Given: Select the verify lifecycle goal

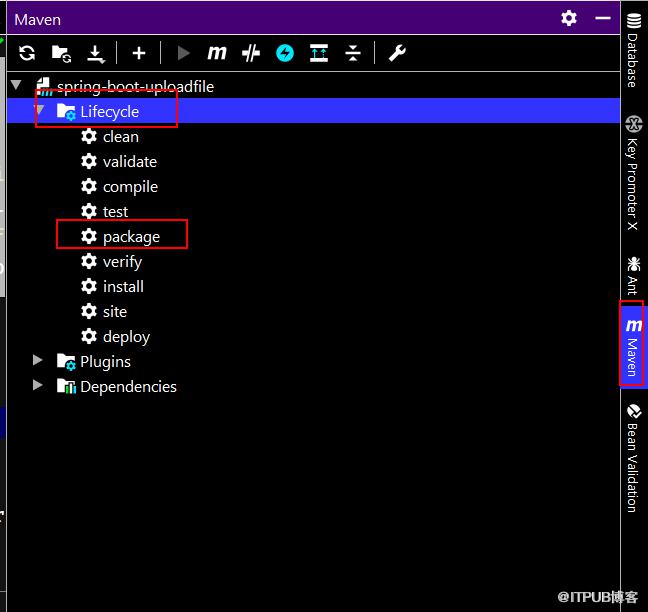Looking at the screenshot, I should point(122,262).
